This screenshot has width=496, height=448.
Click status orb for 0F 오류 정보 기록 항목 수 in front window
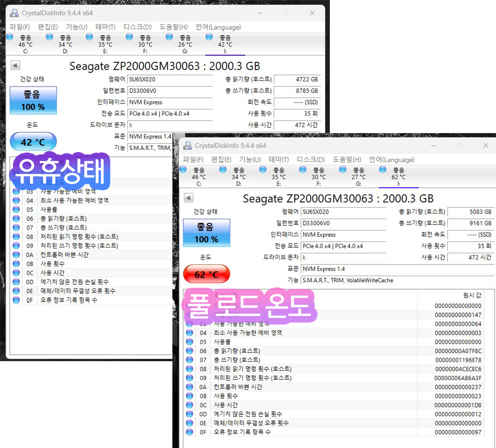point(189,432)
